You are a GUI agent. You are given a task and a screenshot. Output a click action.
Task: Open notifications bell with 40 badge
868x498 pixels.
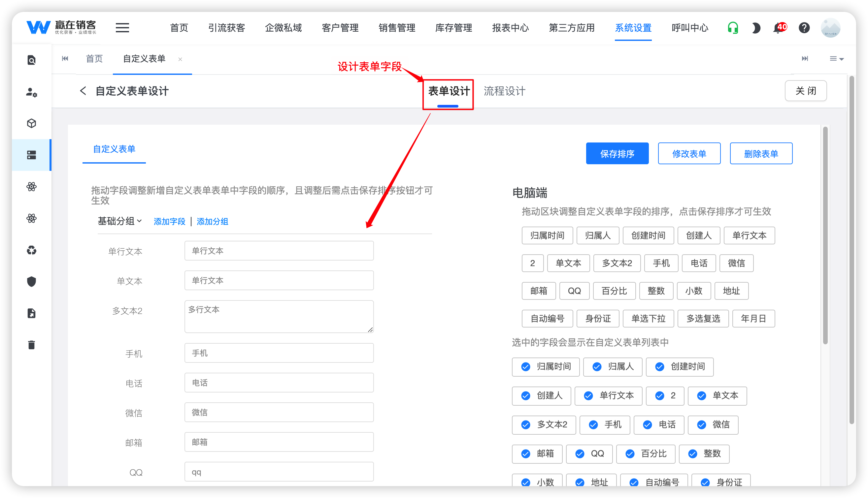tap(779, 28)
